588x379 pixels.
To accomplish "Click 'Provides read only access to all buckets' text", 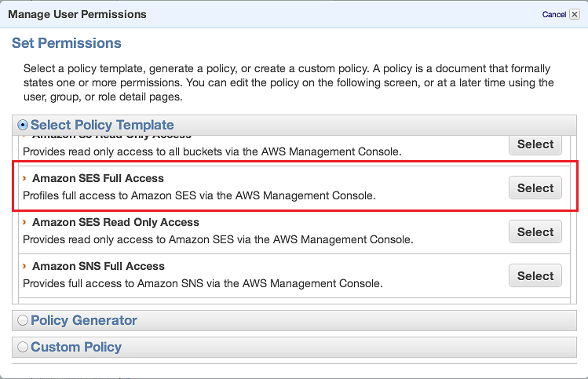I will 212,151.
